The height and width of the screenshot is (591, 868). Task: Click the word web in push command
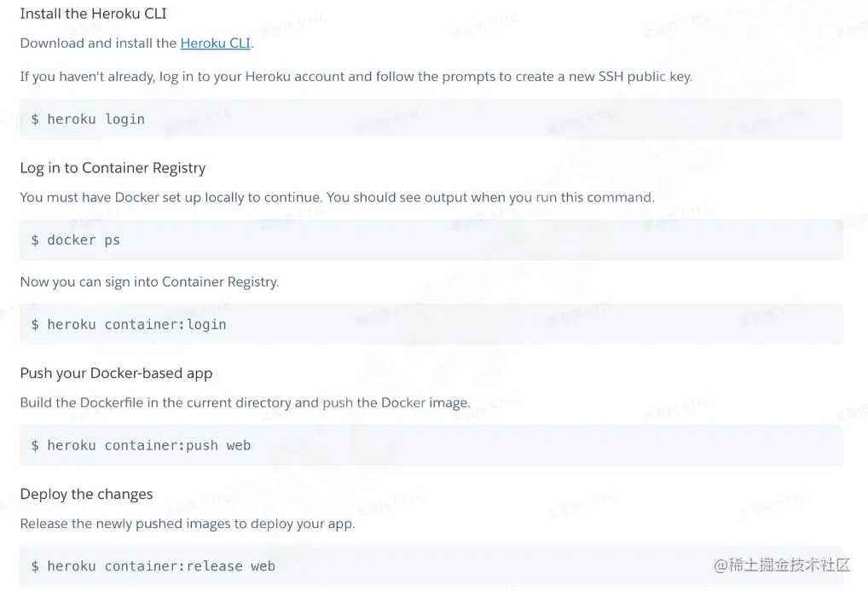click(239, 445)
